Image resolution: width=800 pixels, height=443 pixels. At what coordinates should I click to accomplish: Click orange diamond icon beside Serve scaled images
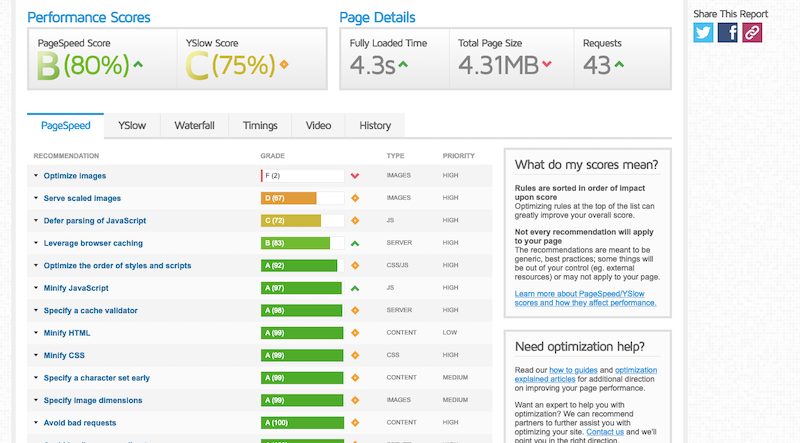(x=354, y=198)
